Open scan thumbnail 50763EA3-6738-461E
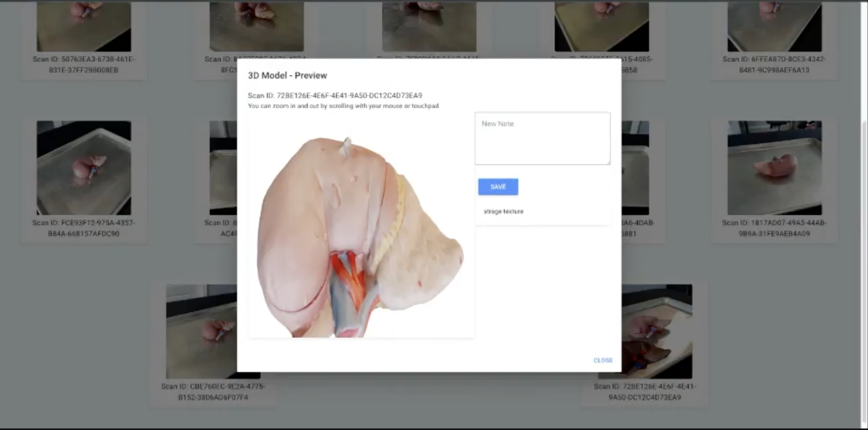The image size is (868, 430). 84,27
